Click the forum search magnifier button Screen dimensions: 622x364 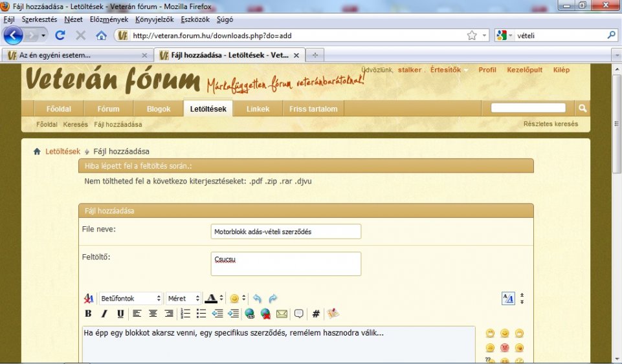coord(583,108)
